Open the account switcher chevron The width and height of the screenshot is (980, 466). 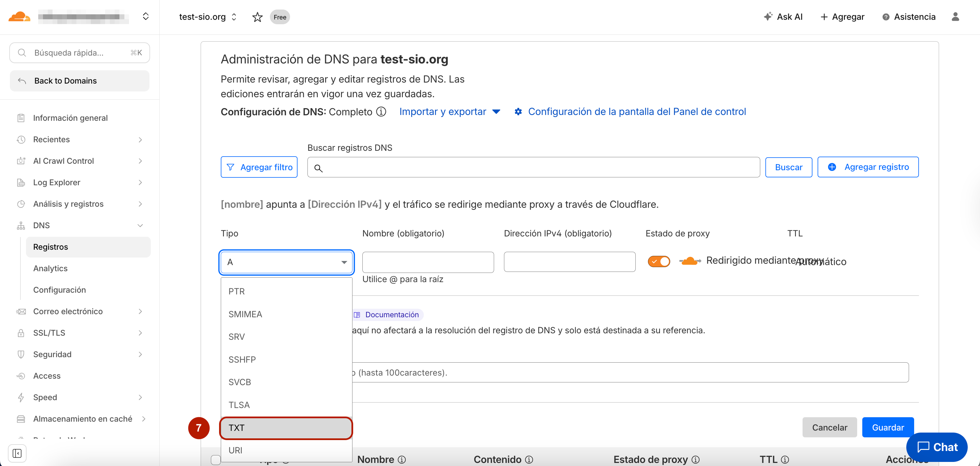[x=145, y=16]
